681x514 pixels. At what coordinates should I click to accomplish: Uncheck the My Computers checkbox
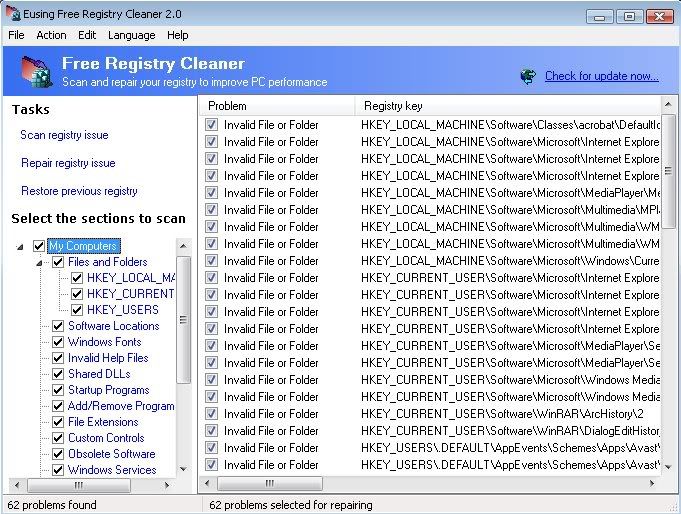tap(39, 246)
